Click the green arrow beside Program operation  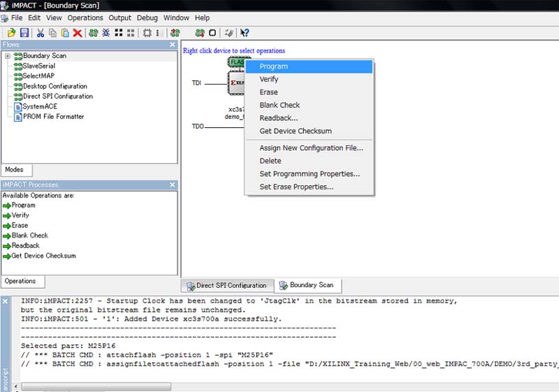click(6, 205)
